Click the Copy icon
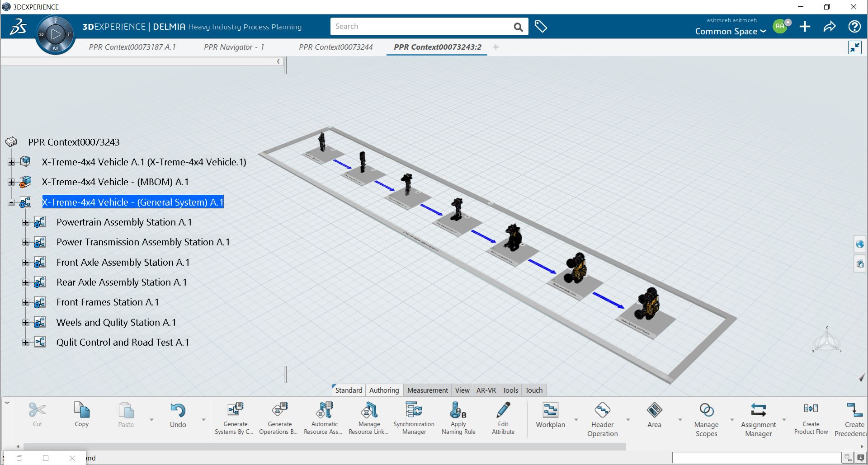868x465 pixels. 81,410
